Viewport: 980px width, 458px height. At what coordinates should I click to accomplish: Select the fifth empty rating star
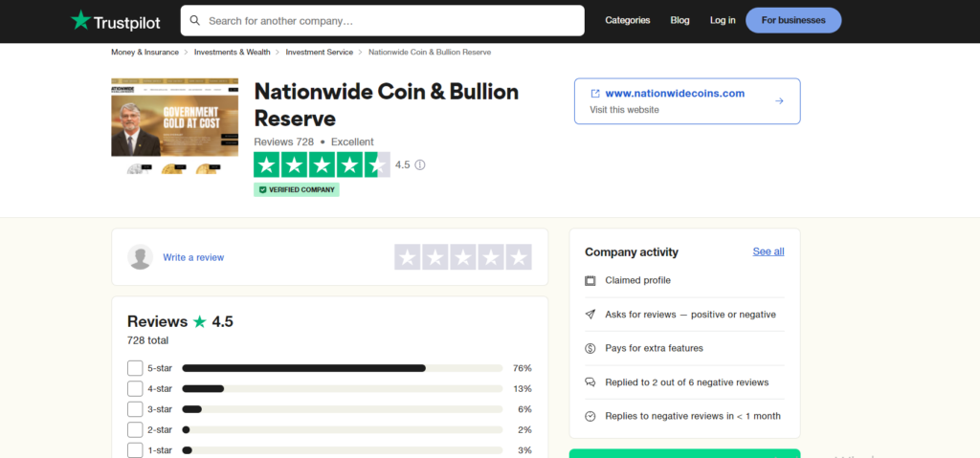[519, 257]
